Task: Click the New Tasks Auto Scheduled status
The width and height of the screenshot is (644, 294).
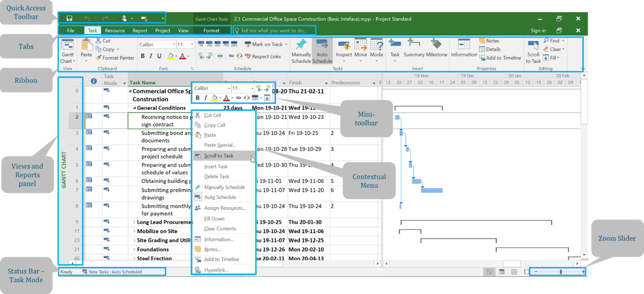Action: click(x=112, y=272)
